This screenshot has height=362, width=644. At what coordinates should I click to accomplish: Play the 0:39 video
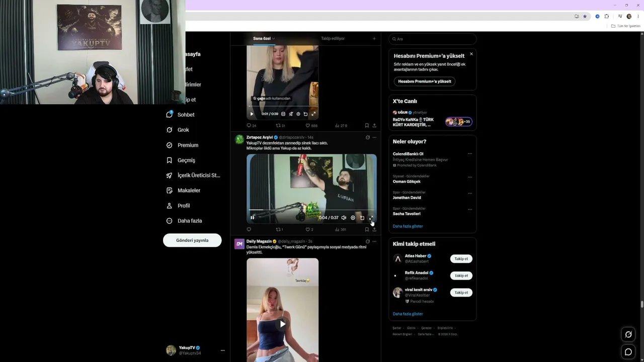(x=252, y=114)
